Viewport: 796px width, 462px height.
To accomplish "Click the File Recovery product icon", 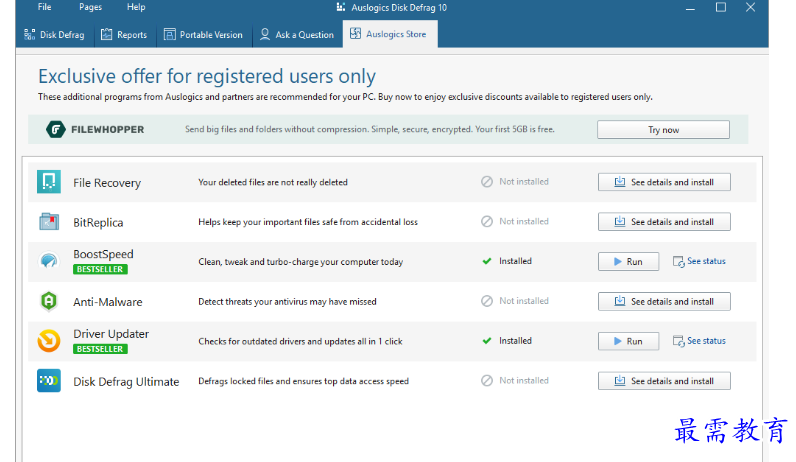I will [49, 182].
